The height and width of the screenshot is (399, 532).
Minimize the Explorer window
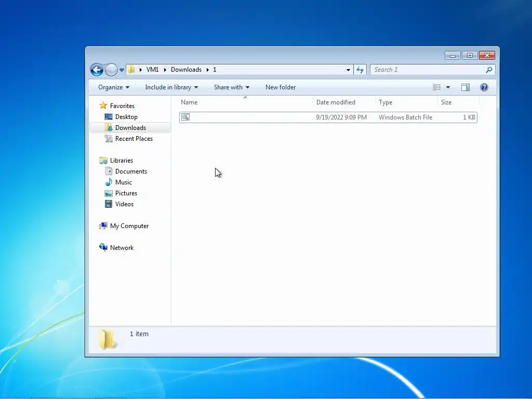(x=453, y=55)
